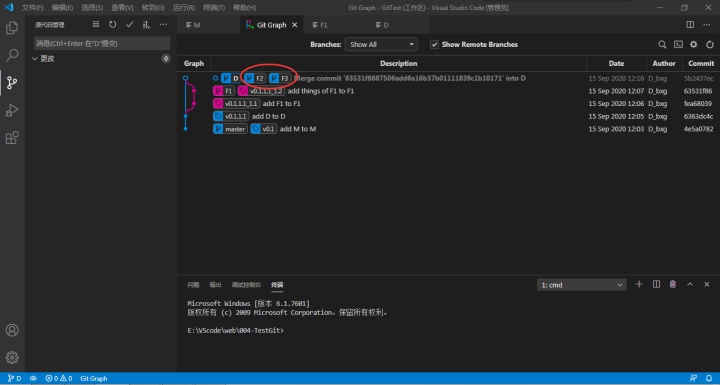Close the Git Graph tab
Image resolution: width=720 pixels, height=385 pixels.
[x=294, y=25]
